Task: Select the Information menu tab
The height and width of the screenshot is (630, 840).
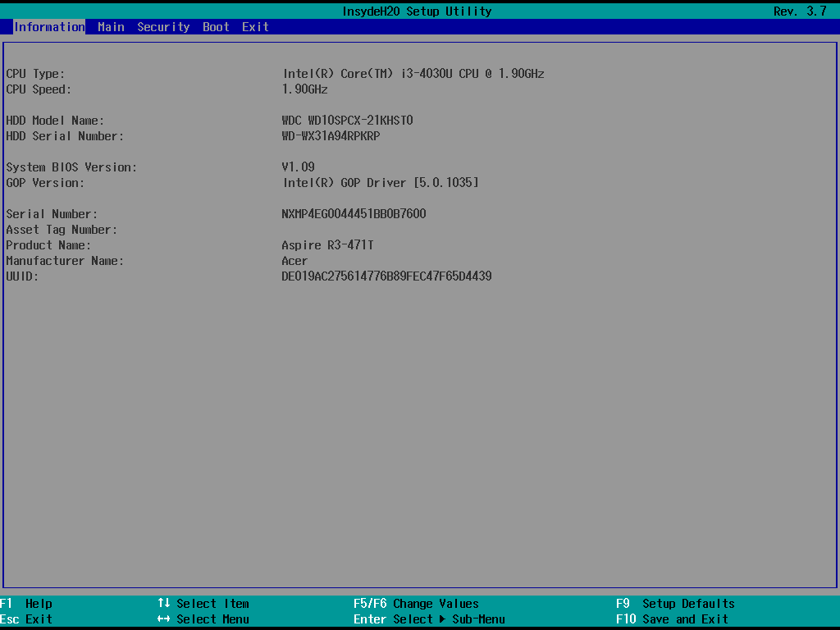Action: click(x=49, y=27)
